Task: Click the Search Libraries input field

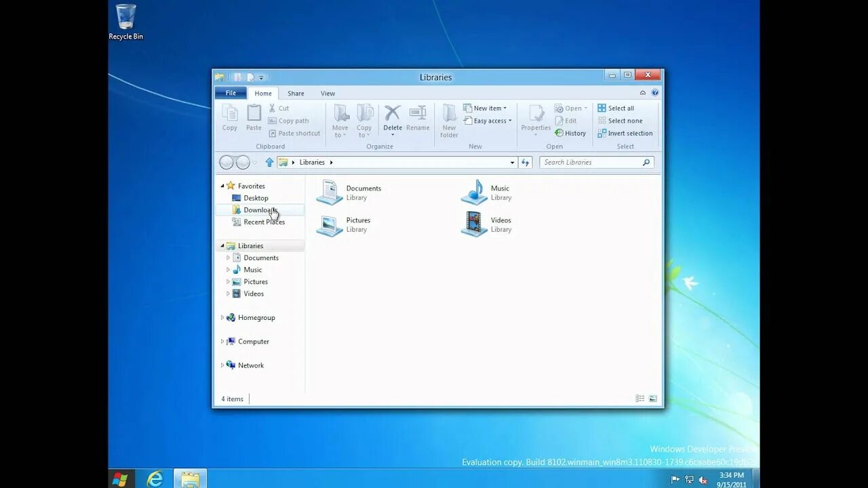Action: tap(597, 163)
